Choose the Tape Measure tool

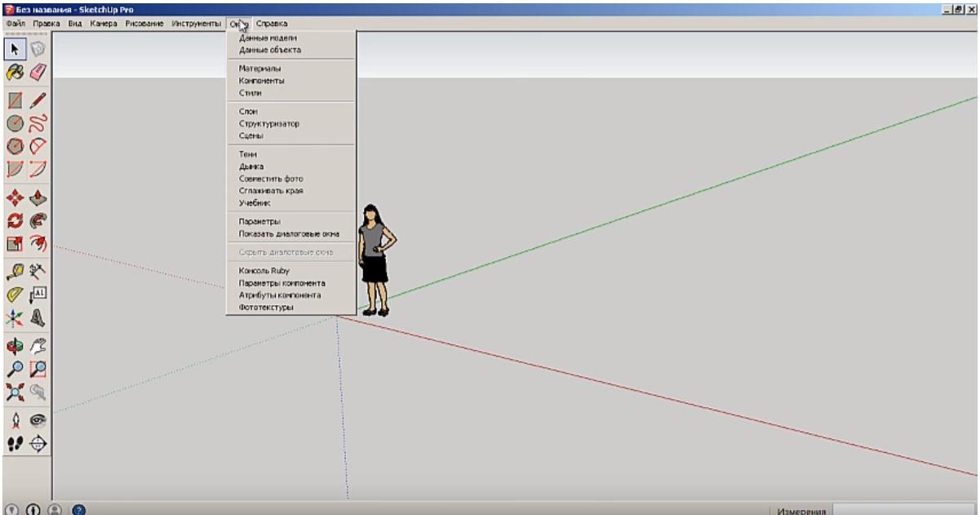point(15,272)
